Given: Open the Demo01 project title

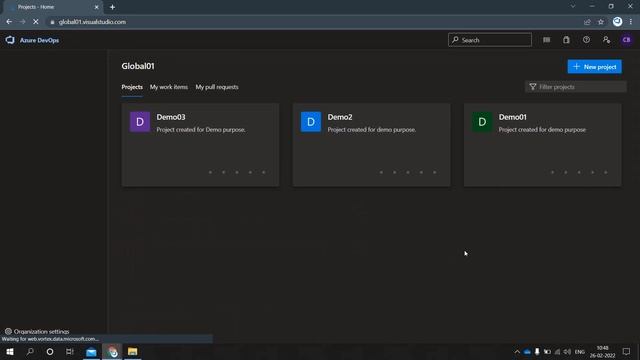Looking at the screenshot, I should click(x=513, y=117).
